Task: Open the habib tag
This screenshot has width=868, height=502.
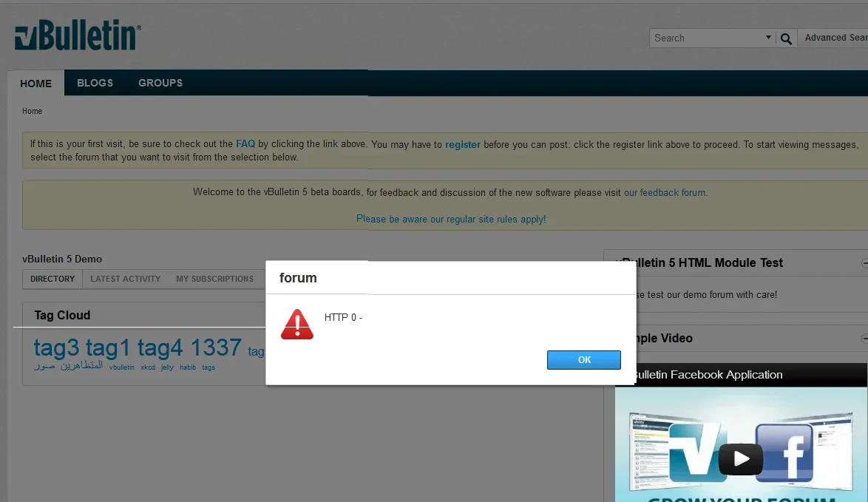Action: pyautogui.click(x=188, y=367)
